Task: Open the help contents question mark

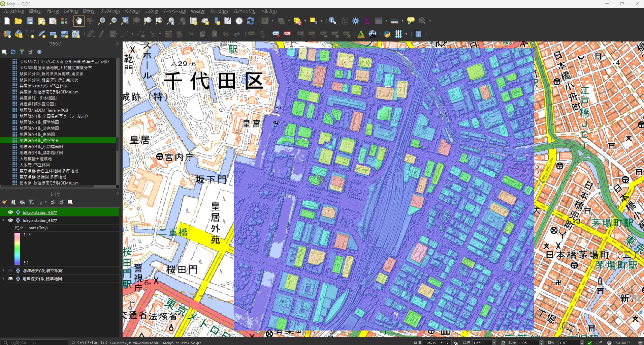Action: [418, 34]
